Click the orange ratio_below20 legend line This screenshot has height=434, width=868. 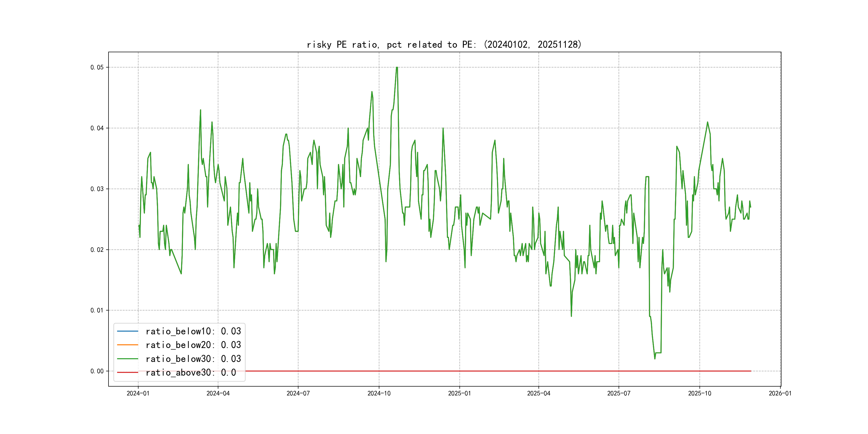coord(127,345)
